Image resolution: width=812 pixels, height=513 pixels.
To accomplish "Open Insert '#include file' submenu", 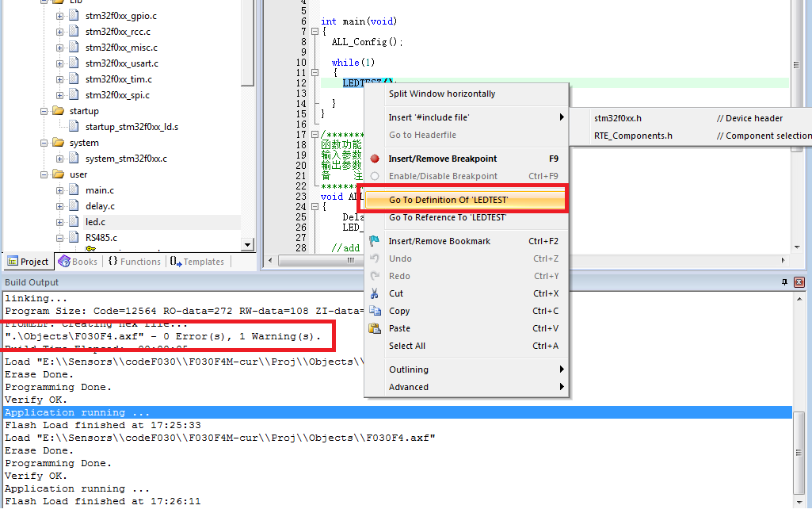I will tap(465, 117).
